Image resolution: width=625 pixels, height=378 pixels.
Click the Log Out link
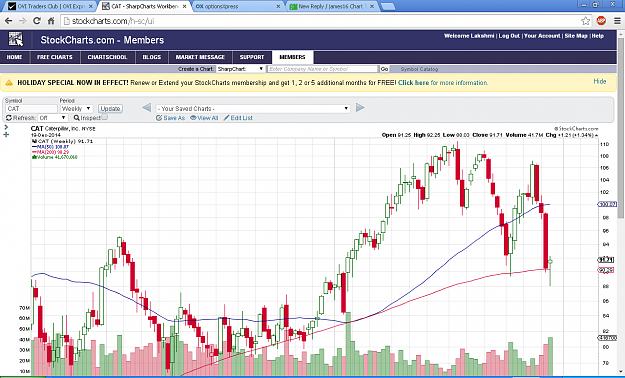pos(509,36)
